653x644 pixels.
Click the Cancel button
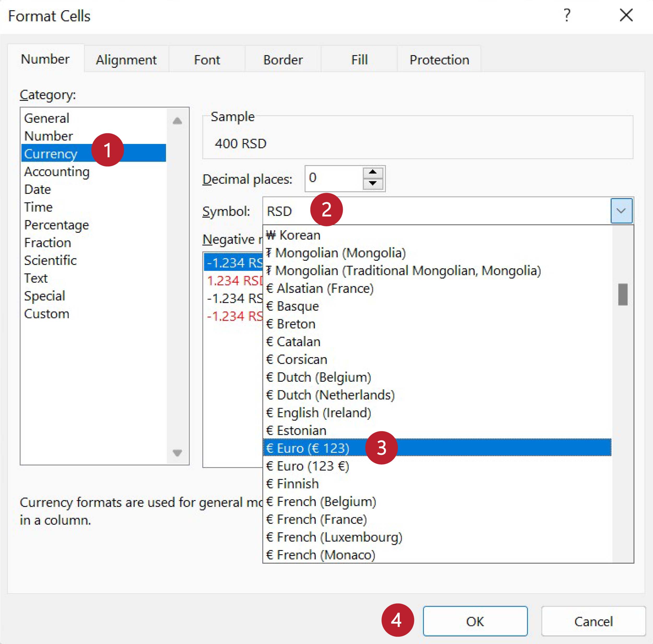[x=593, y=621]
